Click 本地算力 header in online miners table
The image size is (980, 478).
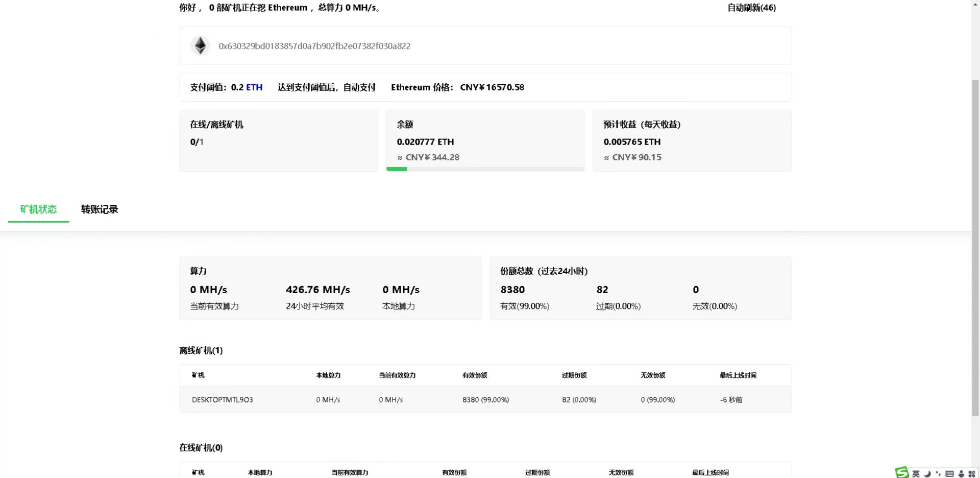pyautogui.click(x=260, y=472)
